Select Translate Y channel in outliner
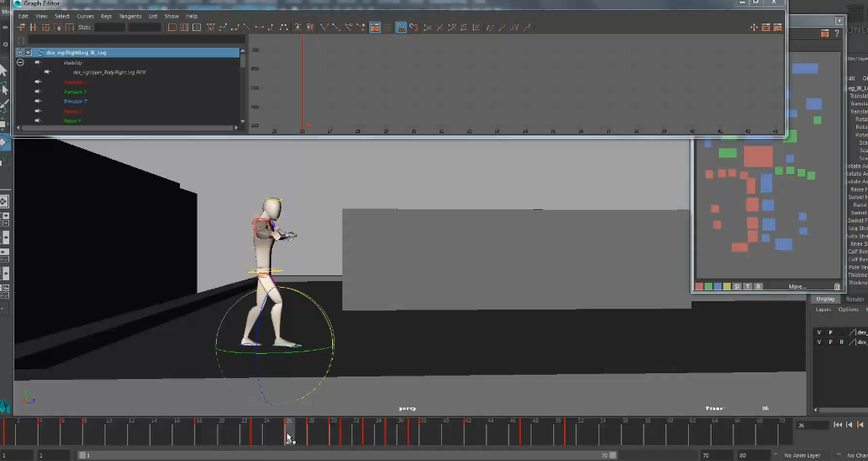868x461 pixels. pos(75,92)
